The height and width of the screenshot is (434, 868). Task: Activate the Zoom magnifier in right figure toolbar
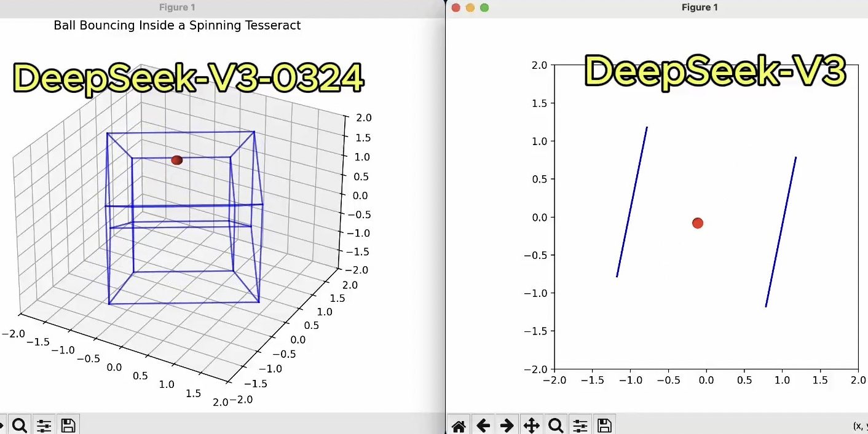556,425
